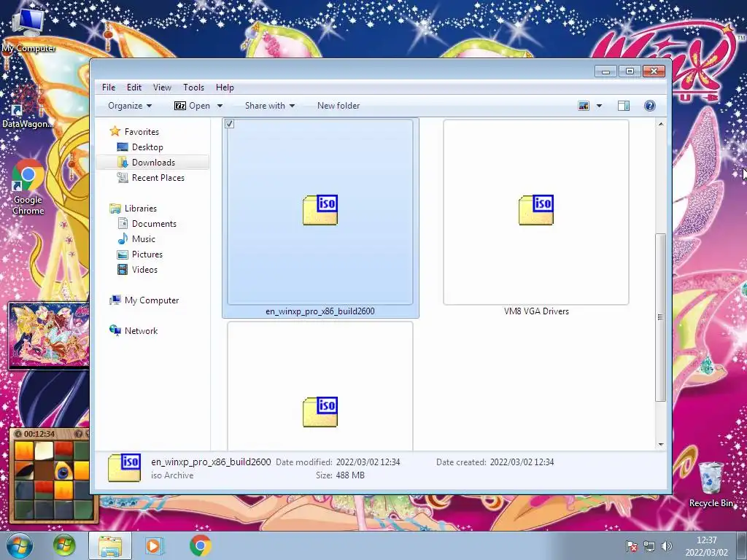Open the Help menu

pos(225,87)
